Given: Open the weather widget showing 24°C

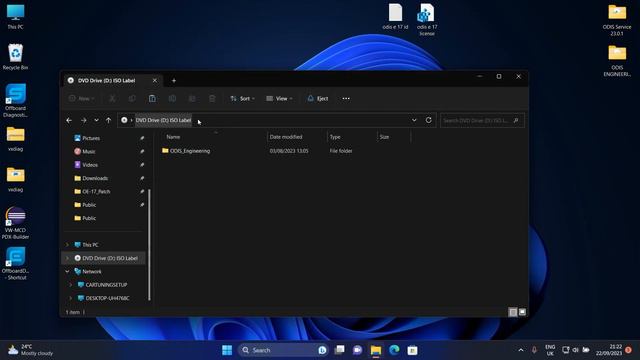Looking at the screenshot, I should point(31,350).
